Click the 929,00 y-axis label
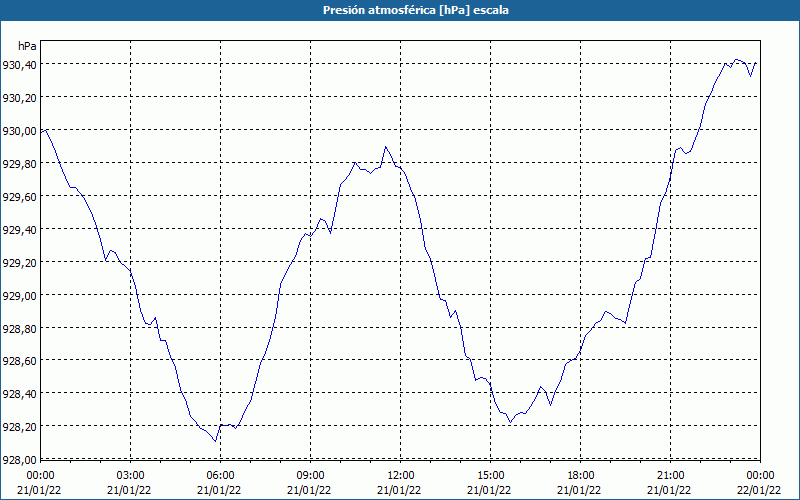Image resolution: width=800 pixels, height=500 pixels. pyautogui.click(x=19, y=295)
